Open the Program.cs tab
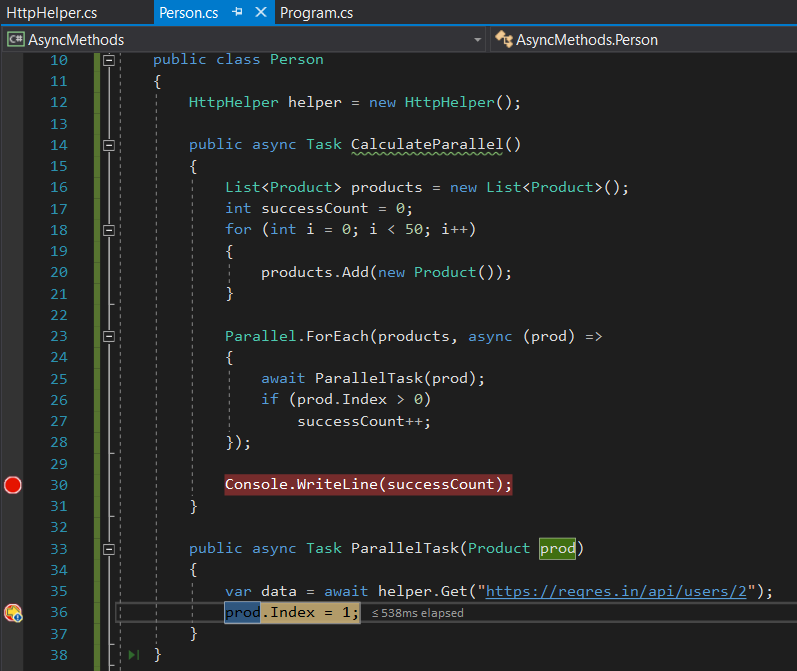The height and width of the screenshot is (671, 797). pyautogui.click(x=316, y=13)
